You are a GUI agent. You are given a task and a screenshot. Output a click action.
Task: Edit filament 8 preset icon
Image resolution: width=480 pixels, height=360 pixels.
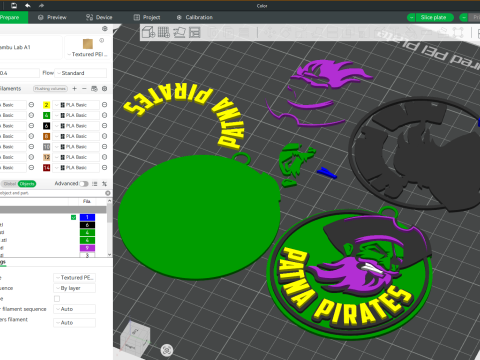(104, 136)
